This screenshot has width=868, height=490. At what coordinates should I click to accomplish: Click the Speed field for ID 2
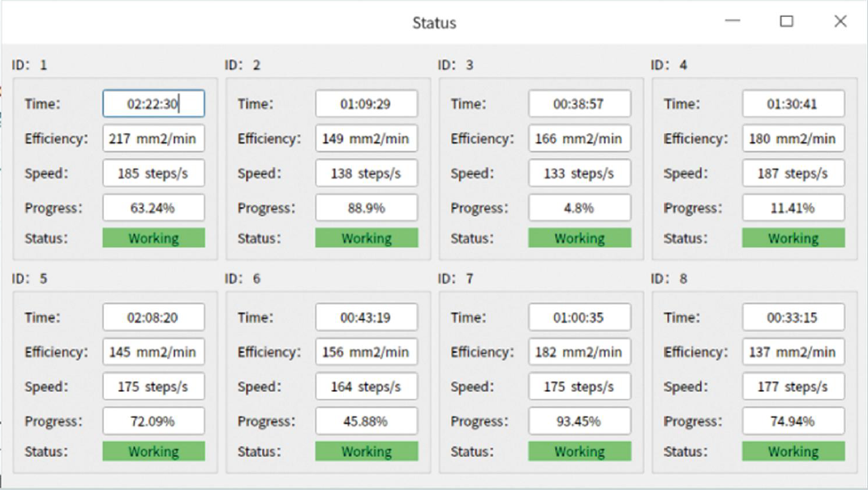point(367,174)
